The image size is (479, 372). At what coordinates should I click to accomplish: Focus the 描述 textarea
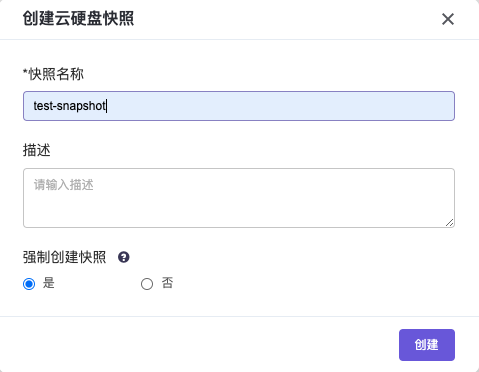point(239,198)
